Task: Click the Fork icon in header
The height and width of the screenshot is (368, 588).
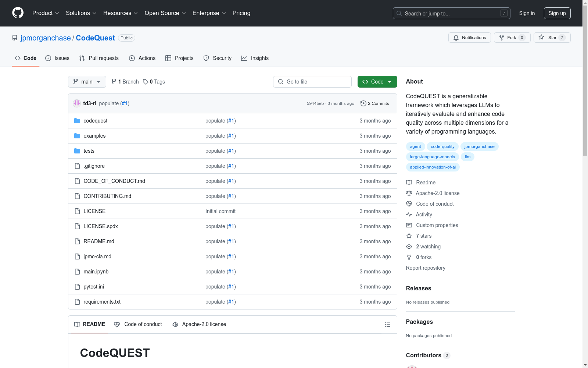Action: (x=502, y=38)
